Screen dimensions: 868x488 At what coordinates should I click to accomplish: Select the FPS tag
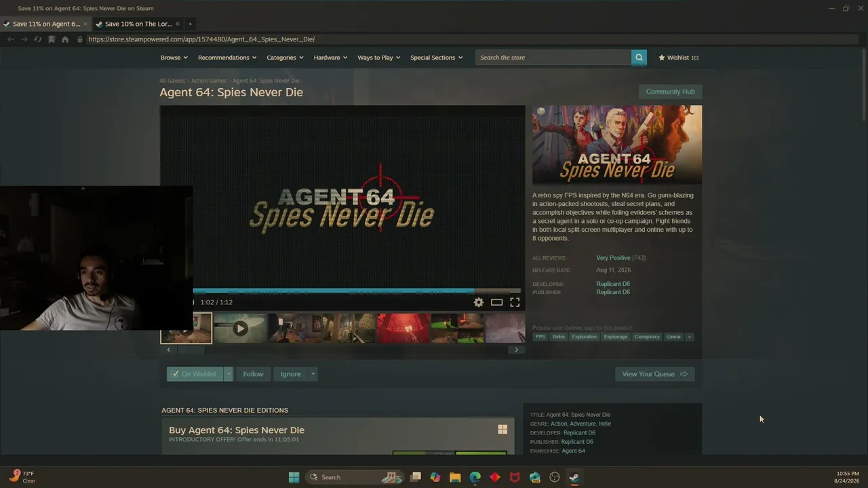click(x=540, y=337)
